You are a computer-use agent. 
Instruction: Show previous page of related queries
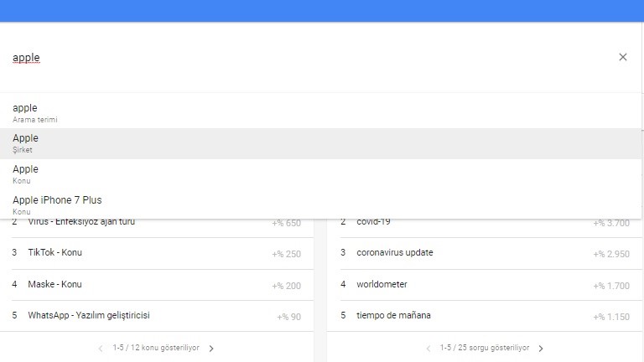coord(428,349)
